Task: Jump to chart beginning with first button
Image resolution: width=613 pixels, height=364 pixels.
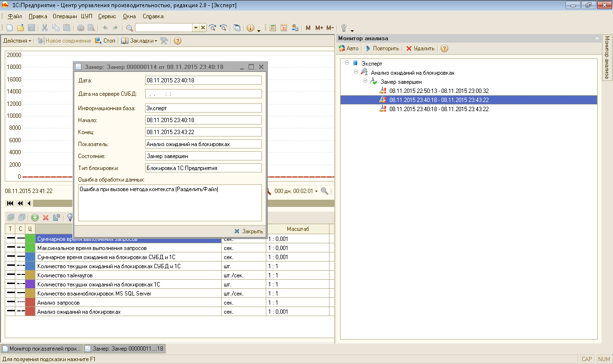Action: pos(10,204)
